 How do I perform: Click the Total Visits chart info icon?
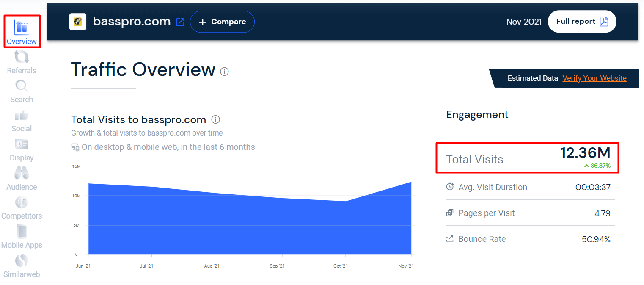(x=216, y=119)
